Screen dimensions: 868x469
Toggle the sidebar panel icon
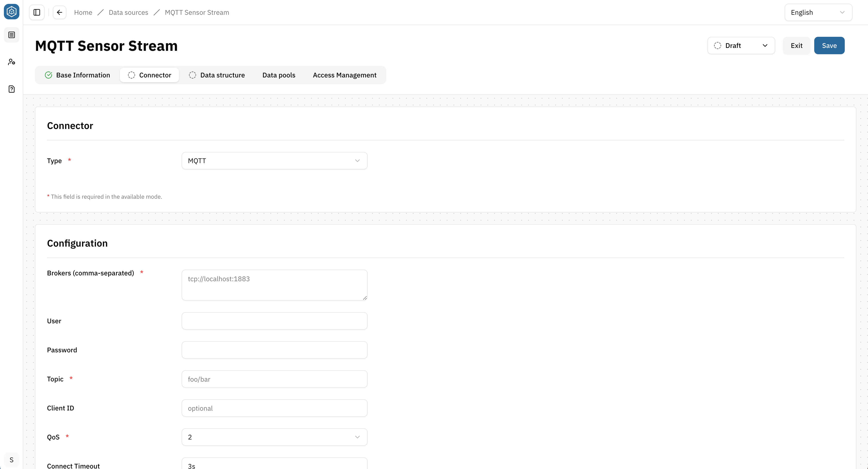(37, 12)
